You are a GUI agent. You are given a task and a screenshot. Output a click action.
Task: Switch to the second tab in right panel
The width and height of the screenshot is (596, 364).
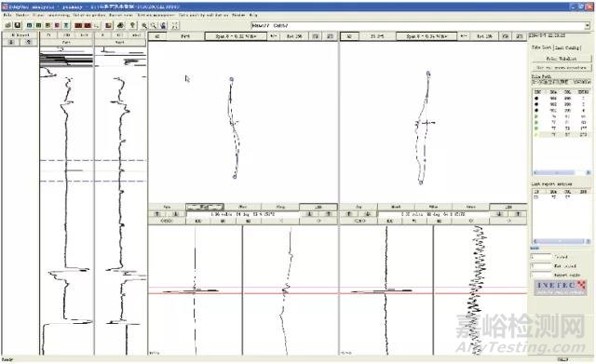(x=567, y=47)
